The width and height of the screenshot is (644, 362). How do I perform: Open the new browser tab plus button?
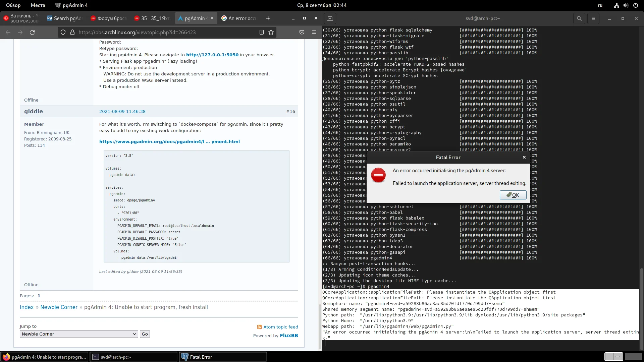(x=268, y=18)
